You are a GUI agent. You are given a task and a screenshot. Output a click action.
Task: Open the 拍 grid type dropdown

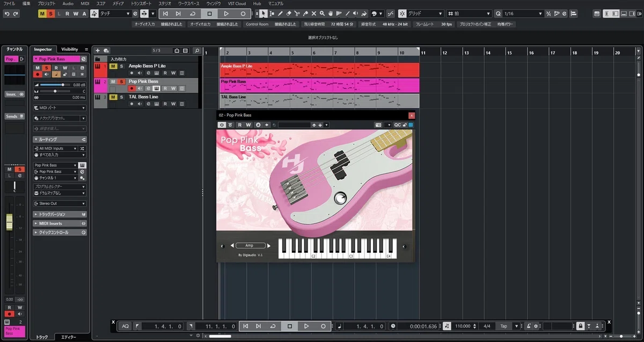pos(469,13)
